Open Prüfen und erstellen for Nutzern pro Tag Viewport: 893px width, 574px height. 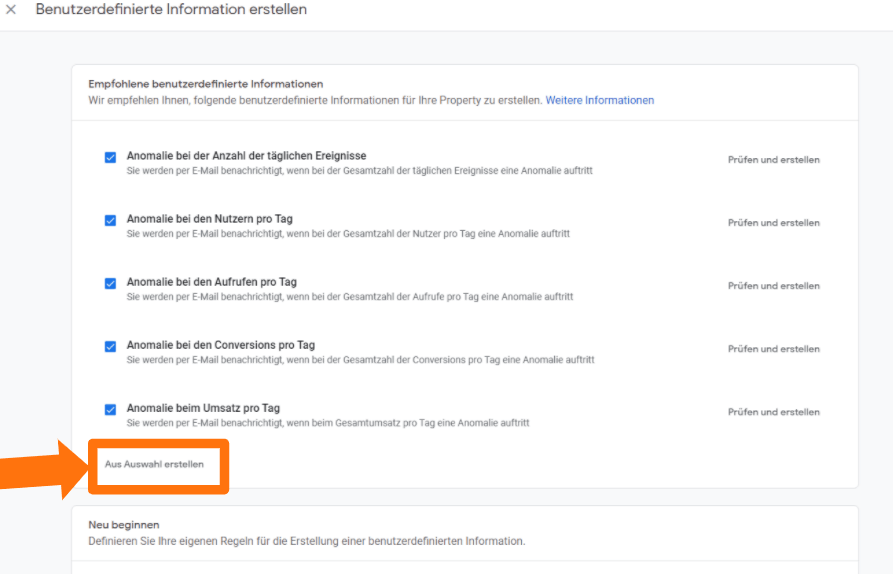point(773,223)
